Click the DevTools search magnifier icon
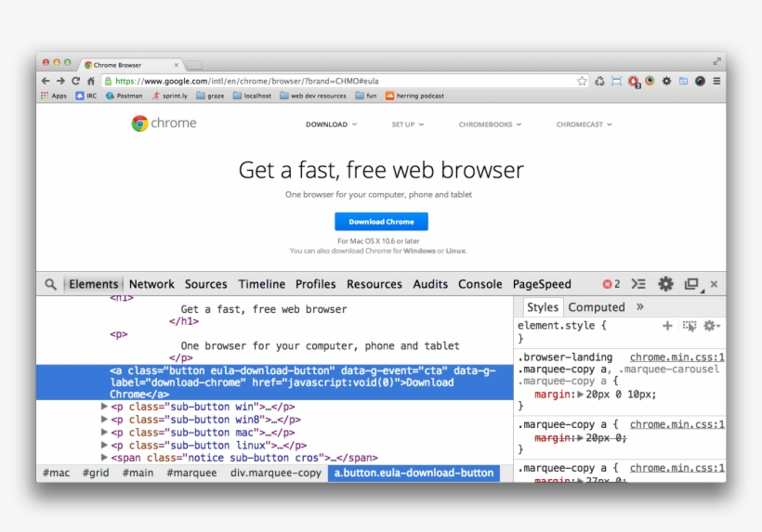This screenshot has height=532, width=762. click(x=50, y=284)
